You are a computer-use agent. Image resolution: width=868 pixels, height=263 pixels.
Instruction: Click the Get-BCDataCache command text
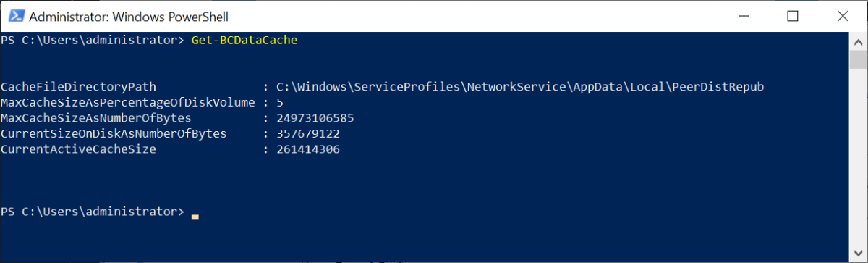tap(244, 41)
